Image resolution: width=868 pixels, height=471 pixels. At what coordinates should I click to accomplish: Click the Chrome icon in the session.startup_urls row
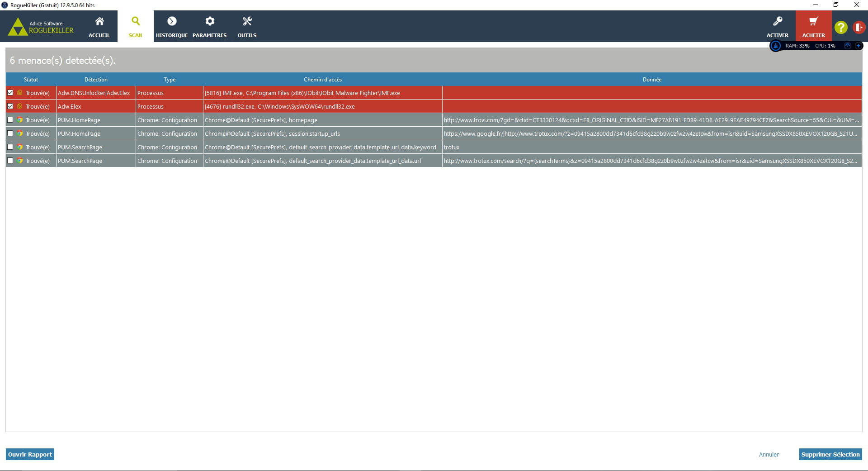coord(20,133)
